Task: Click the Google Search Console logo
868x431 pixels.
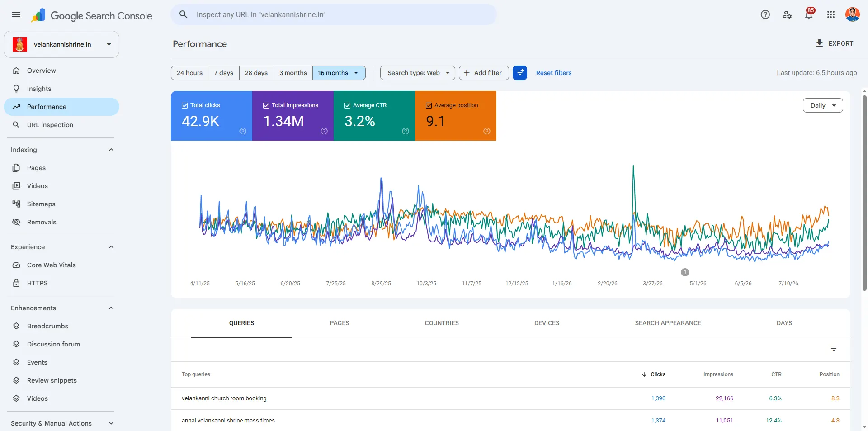Action: click(x=91, y=15)
